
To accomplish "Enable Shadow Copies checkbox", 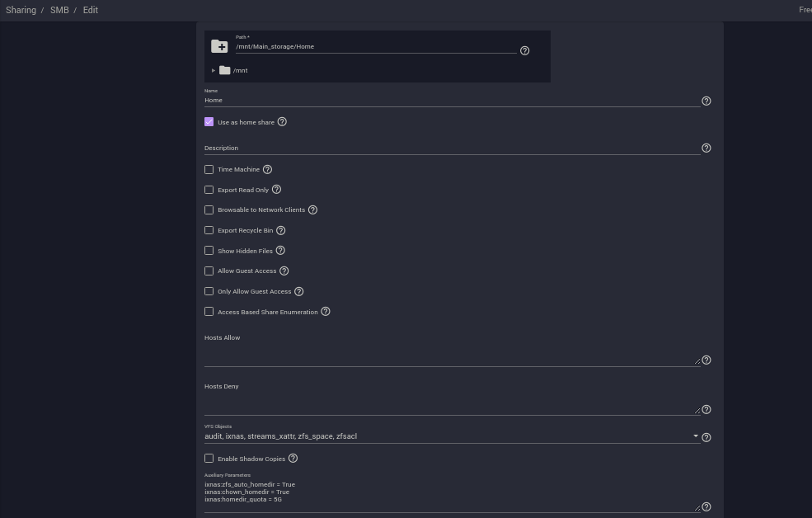I will [209, 459].
